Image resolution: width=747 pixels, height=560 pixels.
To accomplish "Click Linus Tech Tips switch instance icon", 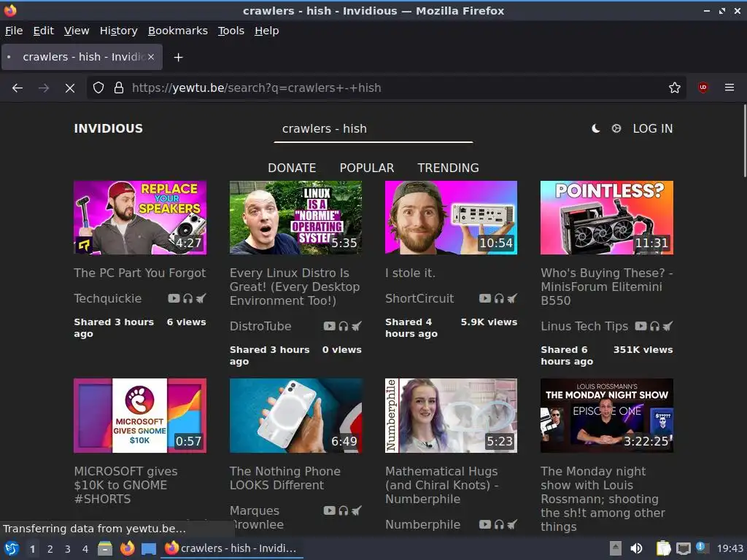I will (x=668, y=326).
